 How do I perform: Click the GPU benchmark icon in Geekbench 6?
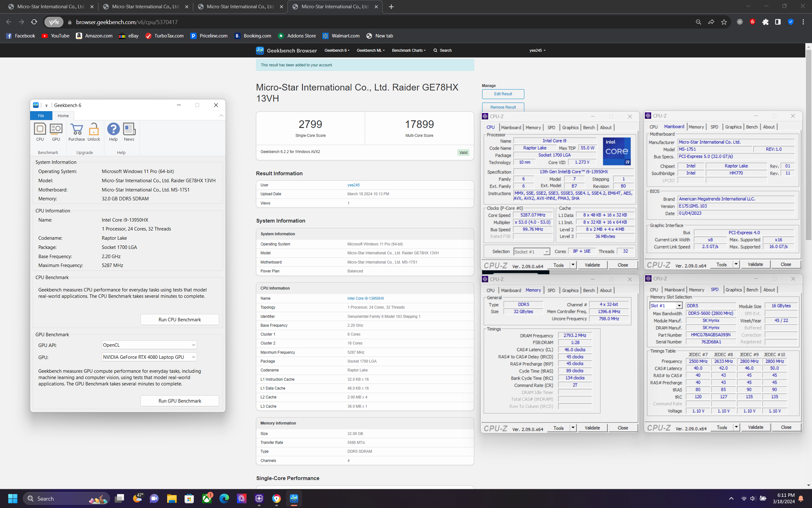point(56,132)
